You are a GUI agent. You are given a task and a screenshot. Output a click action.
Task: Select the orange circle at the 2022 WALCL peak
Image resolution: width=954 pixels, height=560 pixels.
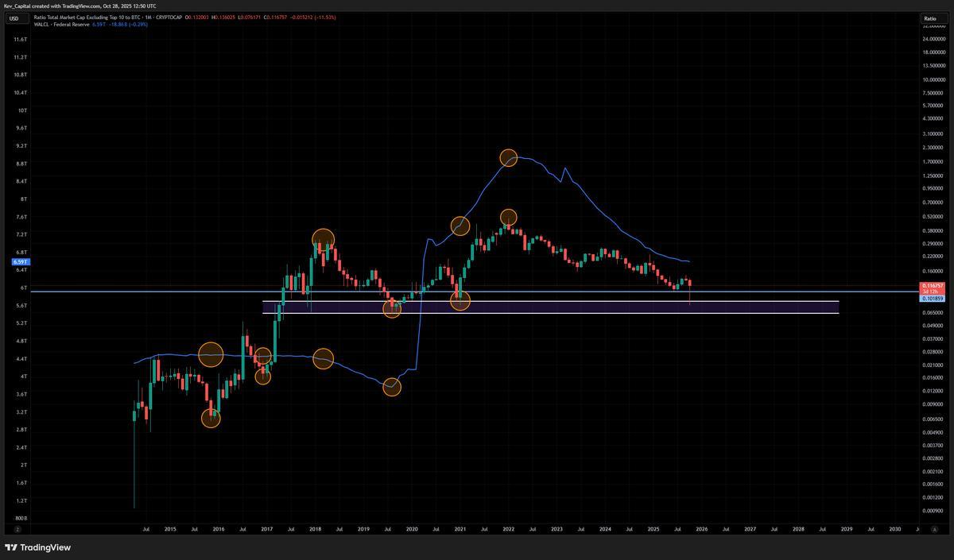point(508,157)
